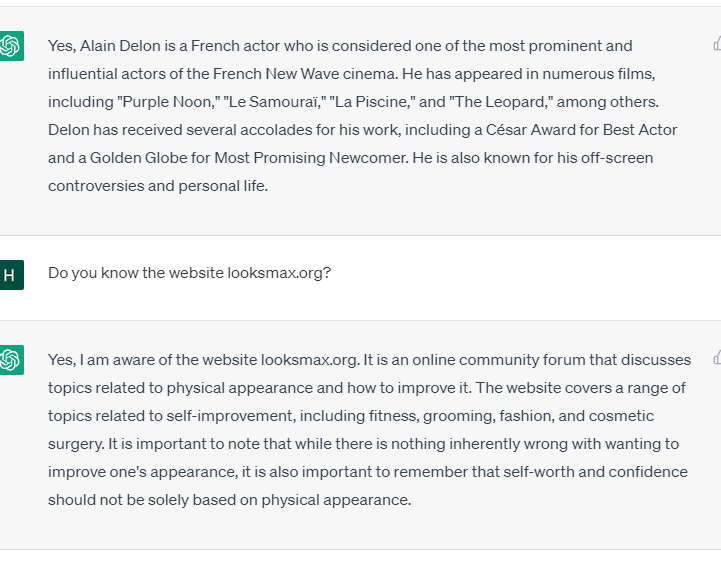
Task: Click 'looksmax.org' in the user's question
Action: click(275, 273)
